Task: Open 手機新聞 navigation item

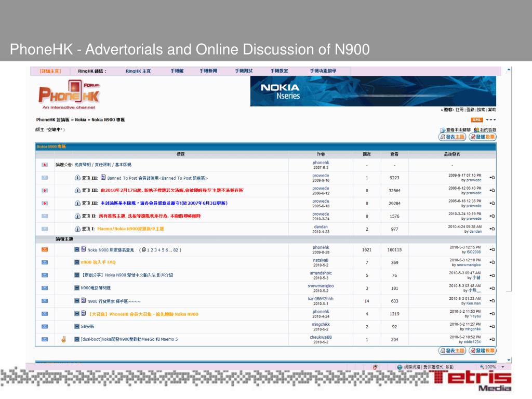Action: pyautogui.click(x=208, y=71)
